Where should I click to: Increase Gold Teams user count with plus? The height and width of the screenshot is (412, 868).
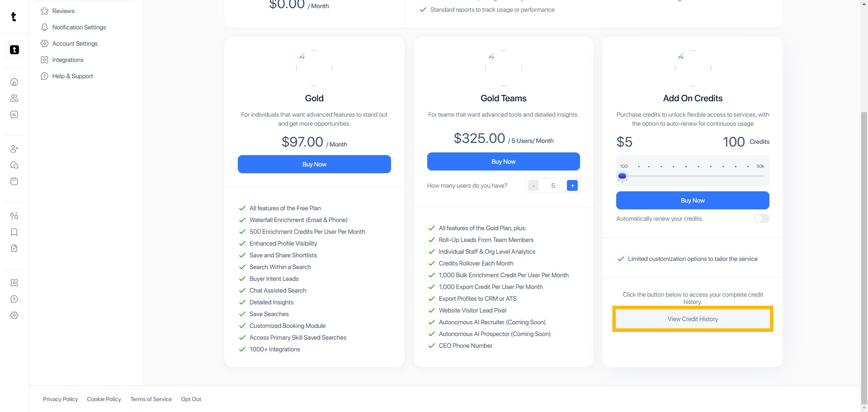pos(572,185)
